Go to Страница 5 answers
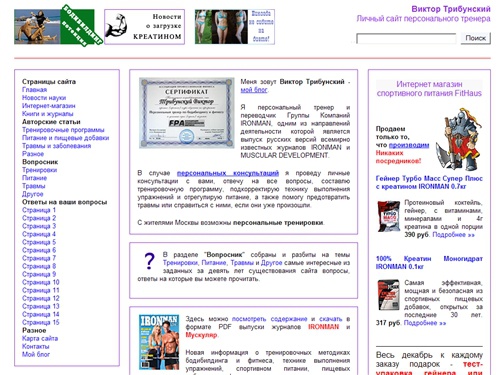Viewport: 500px width, 375px height. point(39,242)
